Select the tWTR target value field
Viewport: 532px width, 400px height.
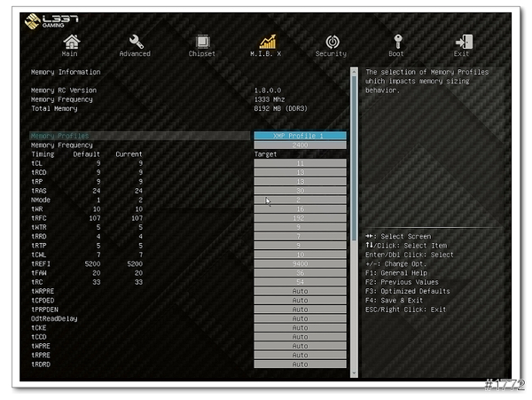click(x=301, y=227)
